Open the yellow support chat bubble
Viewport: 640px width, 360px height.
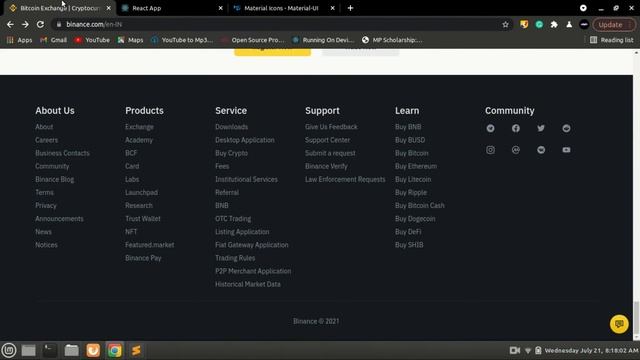(619, 324)
